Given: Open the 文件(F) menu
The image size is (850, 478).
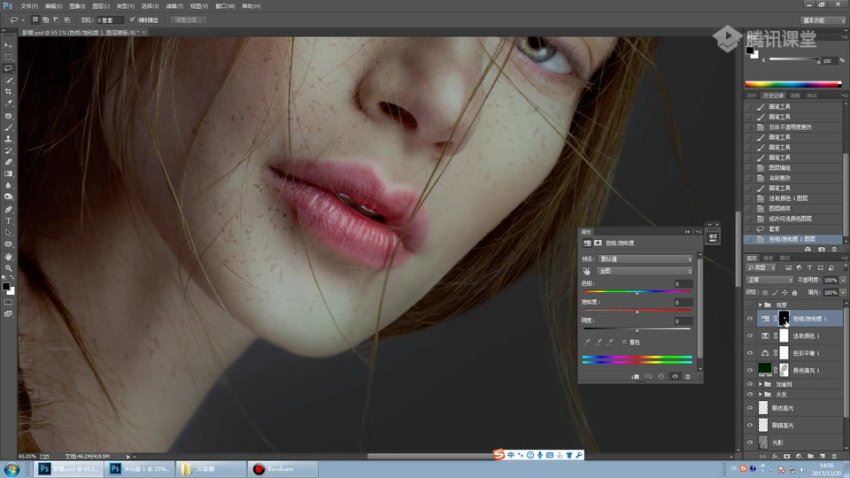Looking at the screenshot, I should click(29, 6).
